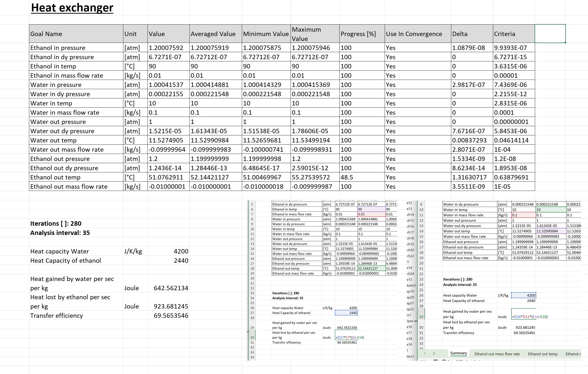Click maximum value 2.59015E-12
588x374 pixels.
[x=315, y=168]
